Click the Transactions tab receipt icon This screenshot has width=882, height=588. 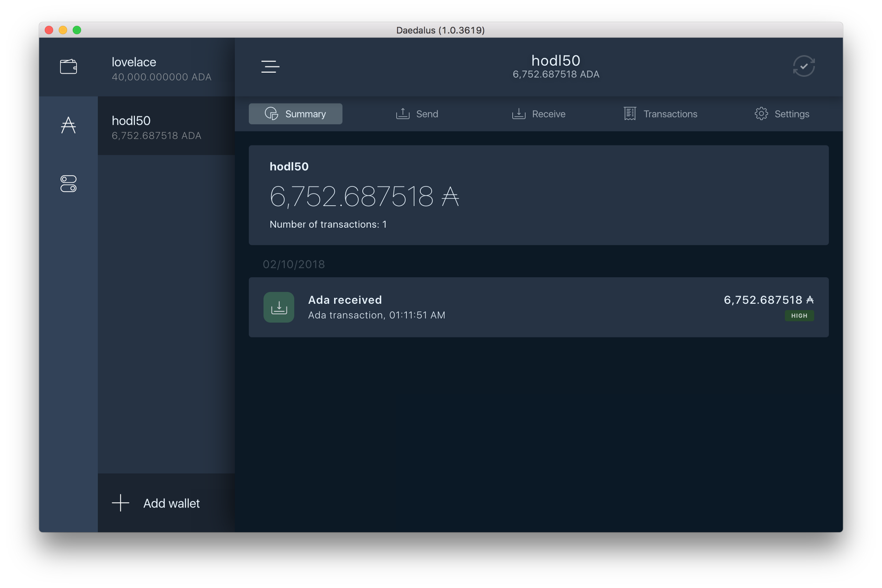[x=630, y=113]
